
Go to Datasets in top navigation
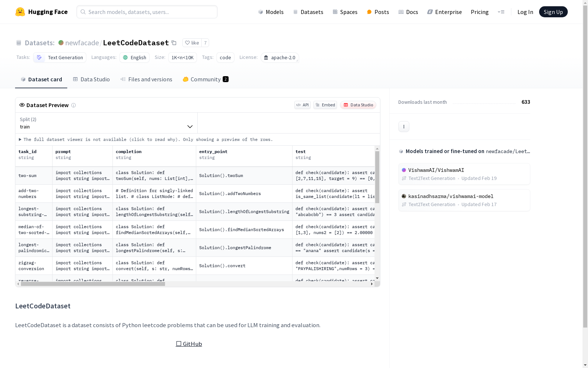coord(308,12)
